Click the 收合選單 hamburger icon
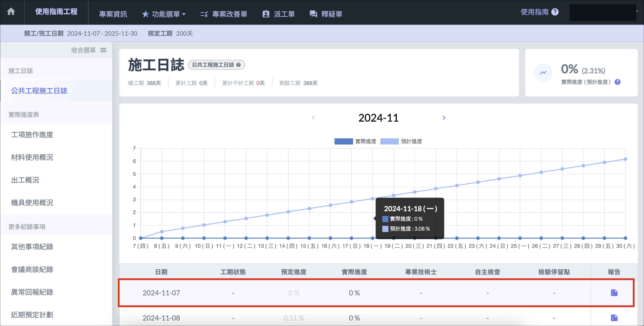This screenshot has height=326, width=644. (x=103, y=50)
